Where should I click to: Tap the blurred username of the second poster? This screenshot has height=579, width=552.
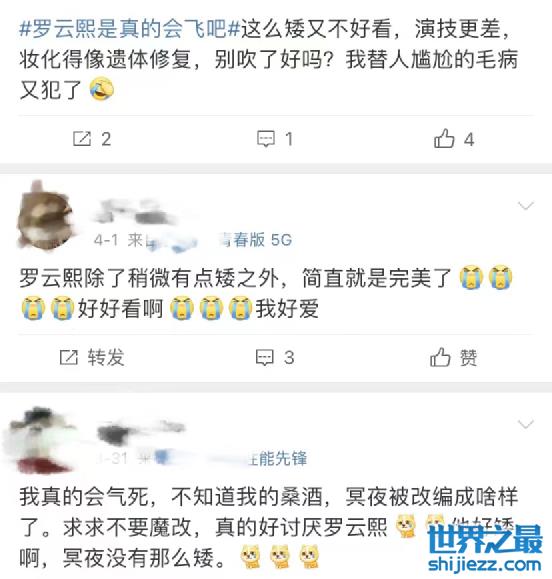135,213
